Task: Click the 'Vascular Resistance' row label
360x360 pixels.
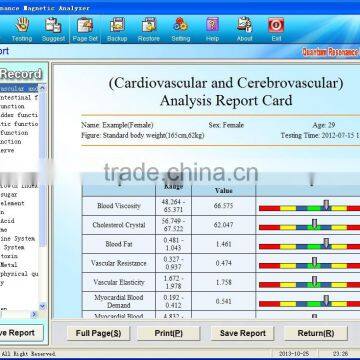Action: coord(119,263)
